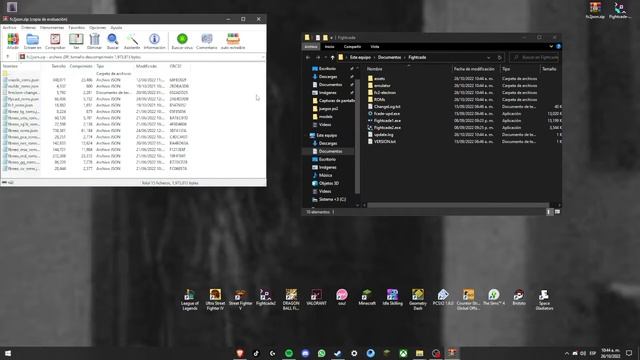The height and width of the screenshot is (360, 640).
Task: Click the Explorer horizontal scrollbar
Action: point(458,205)
